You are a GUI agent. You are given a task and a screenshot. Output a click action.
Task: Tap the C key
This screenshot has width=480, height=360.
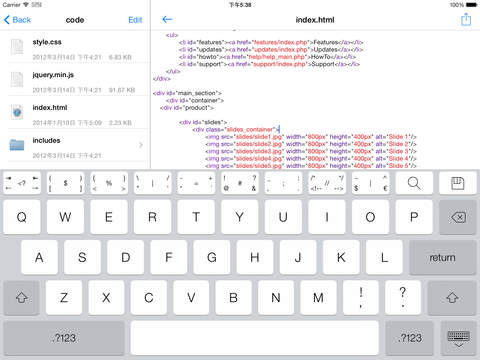[149, 298]
